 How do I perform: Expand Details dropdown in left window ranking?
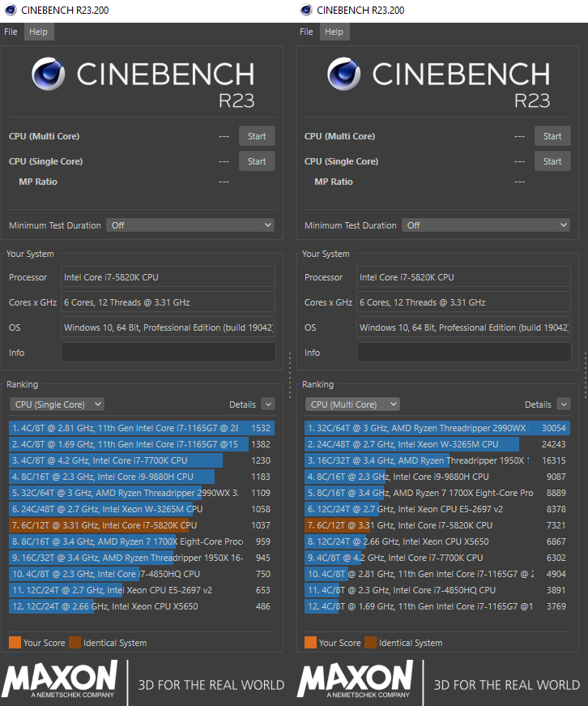coord(268,404)
